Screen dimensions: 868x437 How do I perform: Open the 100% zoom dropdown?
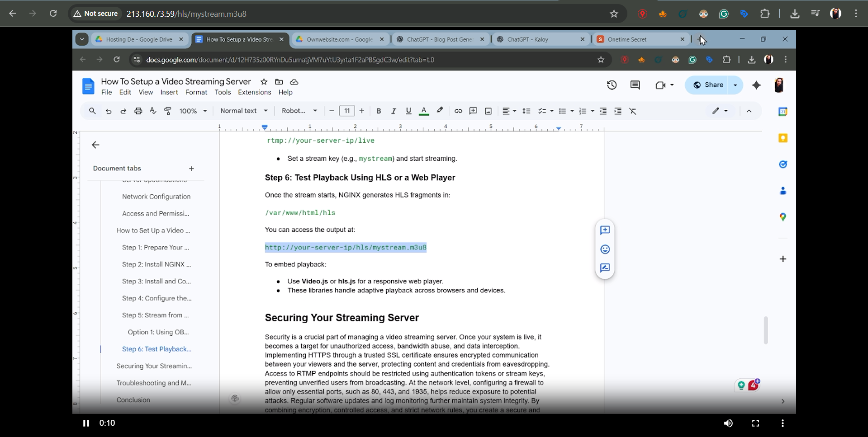(193, 111)
